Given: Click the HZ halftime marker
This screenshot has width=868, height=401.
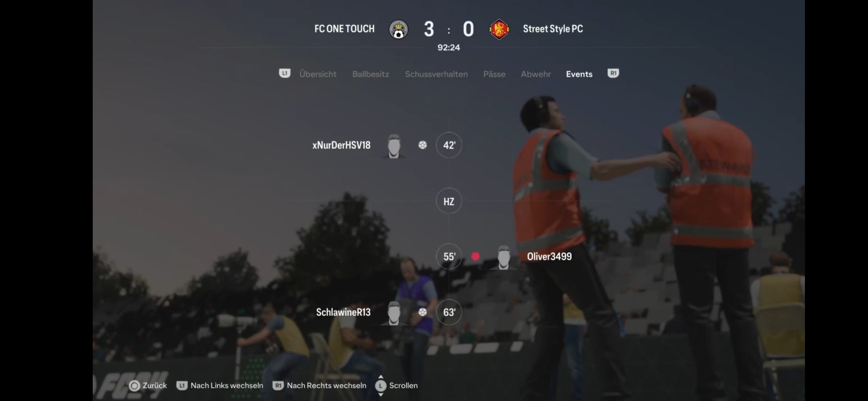Looking at the screenshot, I should [449, 201].
